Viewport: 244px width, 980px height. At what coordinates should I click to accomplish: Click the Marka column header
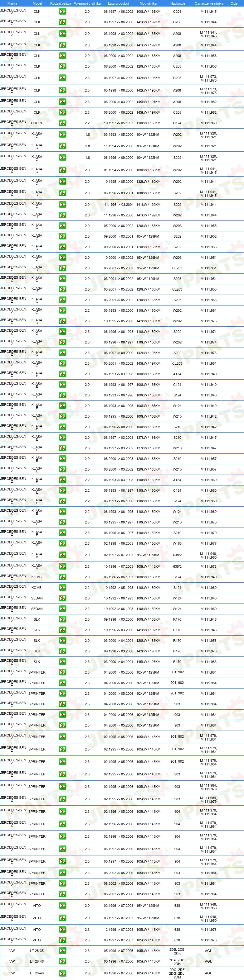(x=12, y=3)
